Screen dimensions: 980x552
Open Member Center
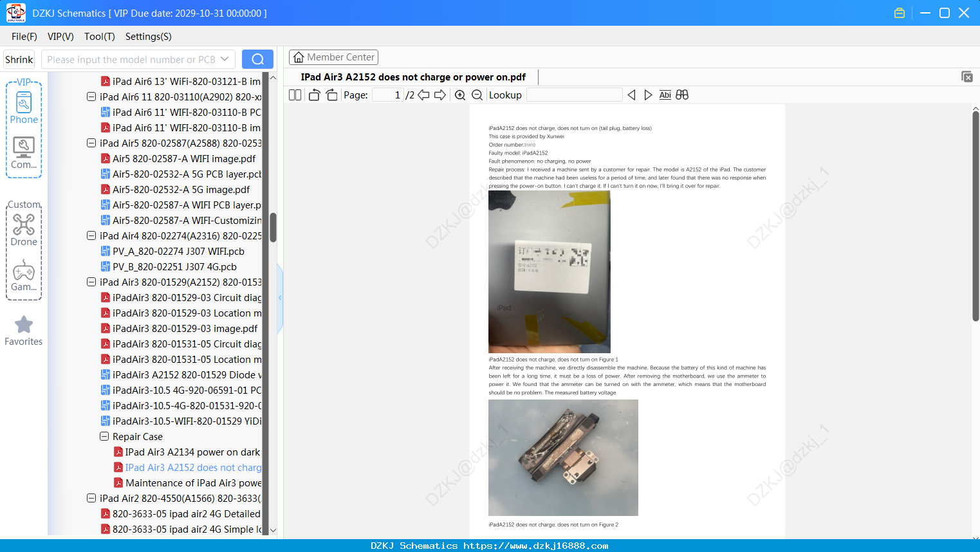coord(333,57)
